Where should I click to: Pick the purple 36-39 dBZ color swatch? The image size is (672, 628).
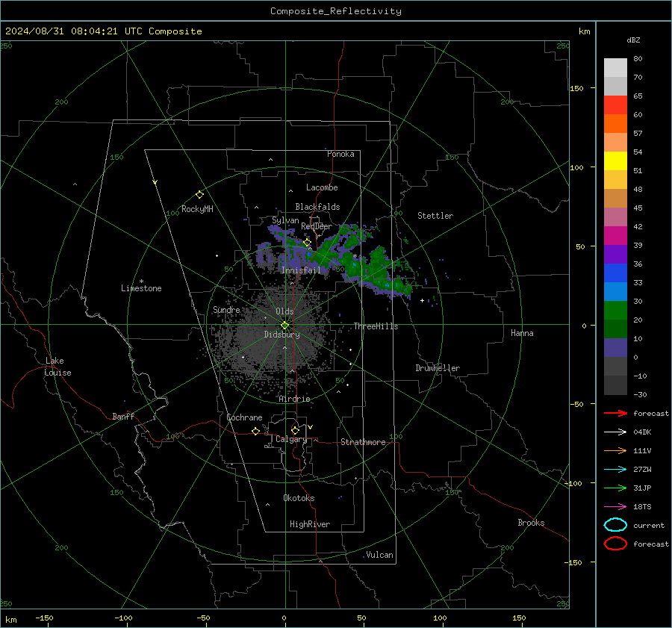615,254
